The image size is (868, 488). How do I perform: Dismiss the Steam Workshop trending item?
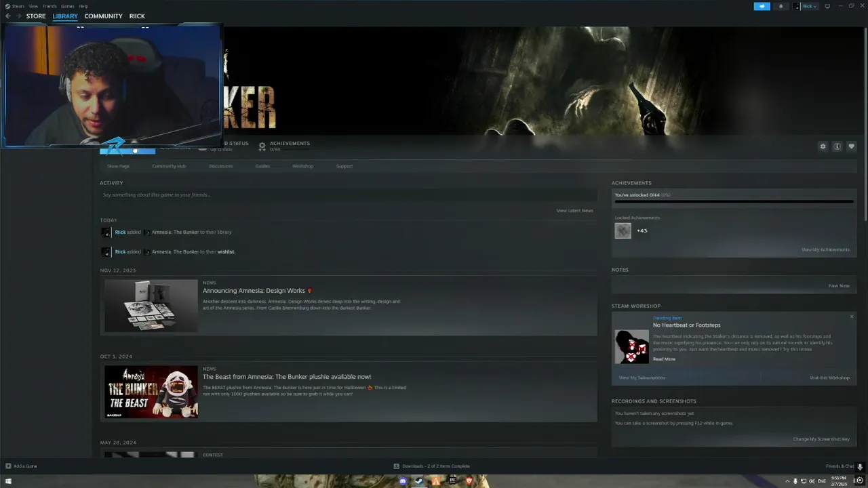[x=852, y=317]
